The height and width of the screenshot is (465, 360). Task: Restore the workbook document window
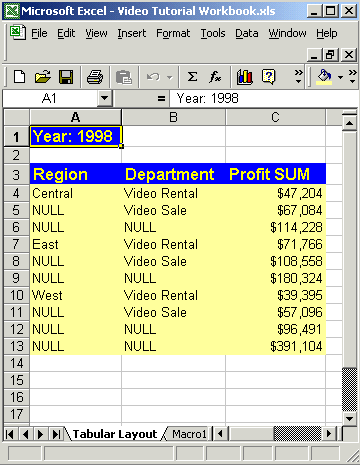[x=330, y=55]
